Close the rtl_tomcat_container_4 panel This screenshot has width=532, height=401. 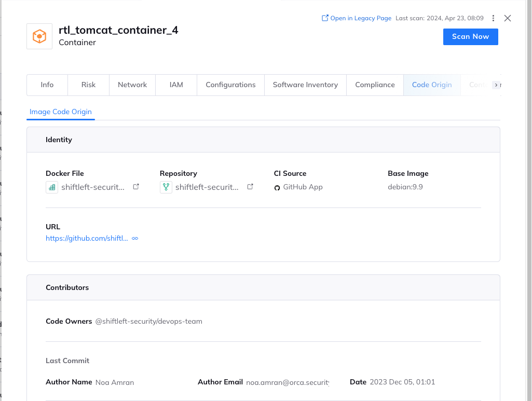pyautogui.click(x=508, y=18)
